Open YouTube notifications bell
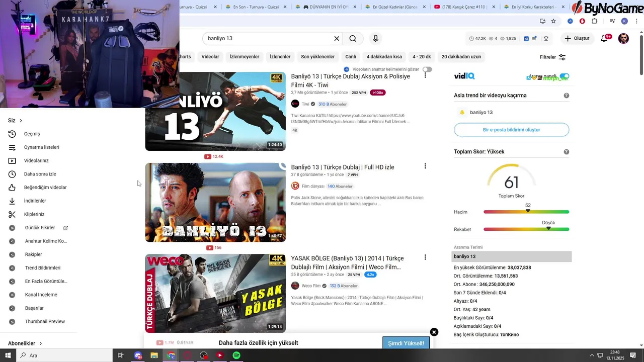Screen dimensions: 644x362 point(605,38)
